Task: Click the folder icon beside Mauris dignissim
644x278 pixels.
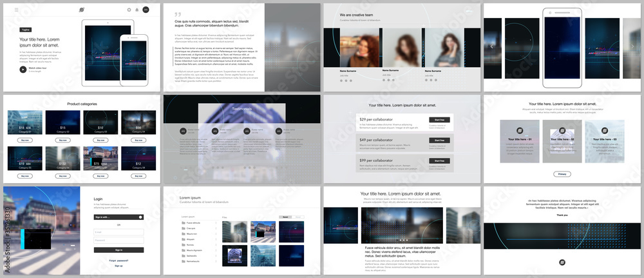Action: pyautogui.click(x=183, y=250)
